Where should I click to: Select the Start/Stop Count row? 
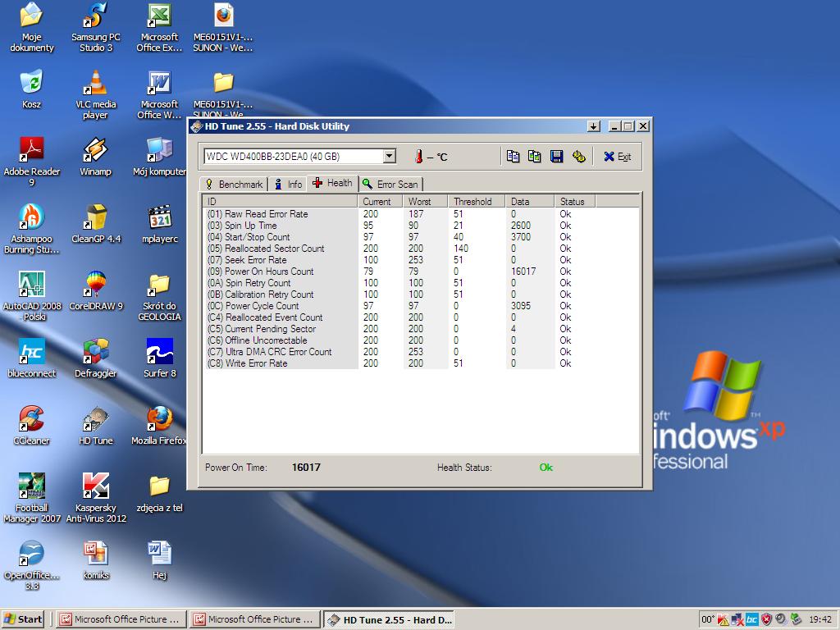pyautogui.click(x=421, y=237)
